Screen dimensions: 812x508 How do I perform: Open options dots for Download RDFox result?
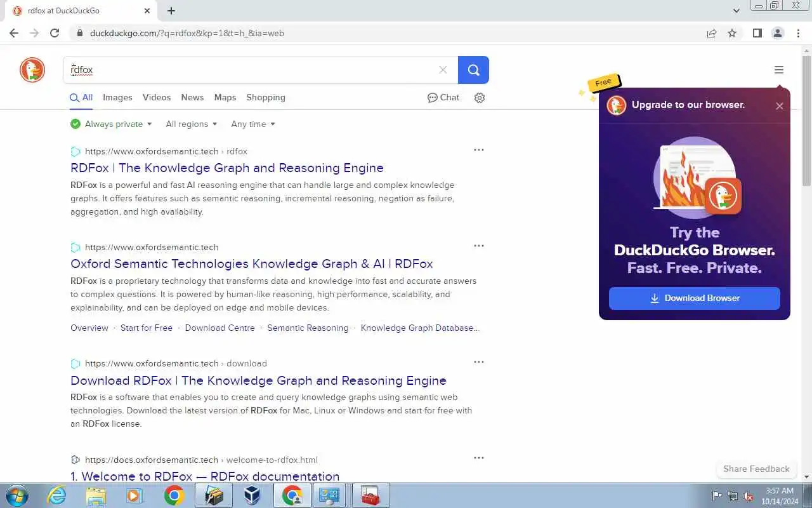pos(479,362)
